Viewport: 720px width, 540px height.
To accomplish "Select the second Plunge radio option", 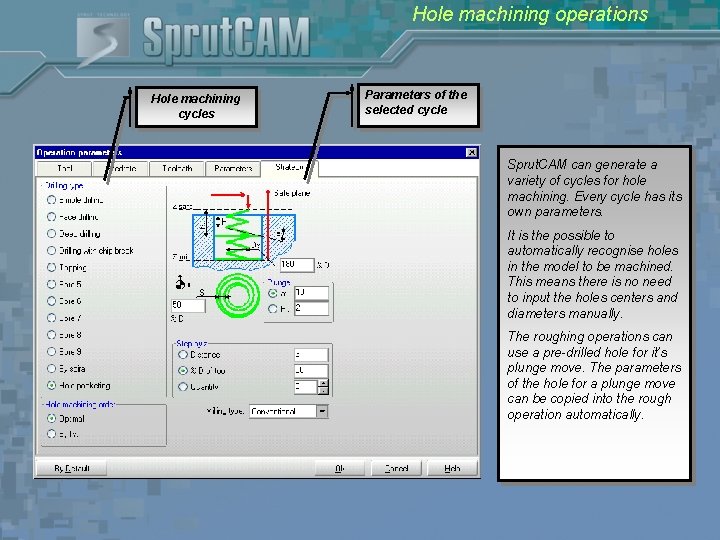I will tap(273, 309).
